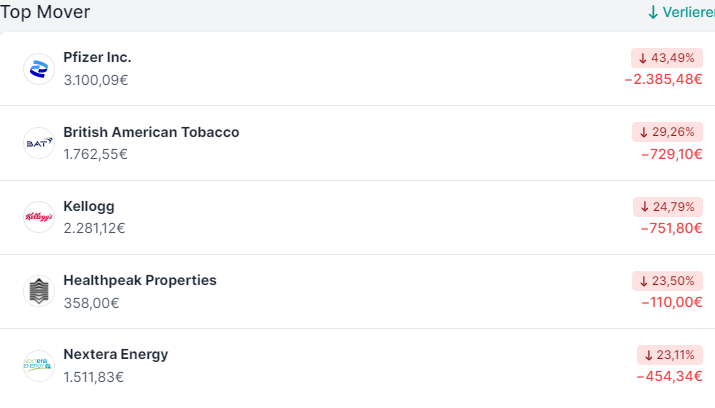The image size is (715, 408).
Task: Click Healthpeak's 23,50% loss badge
Action: 667,281
